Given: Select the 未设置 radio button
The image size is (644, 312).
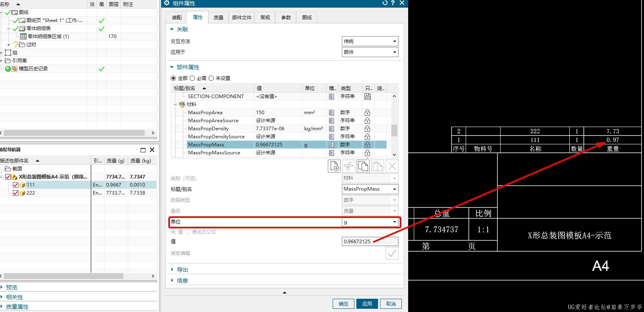Looking at the screenshot, I should pos(211,78).
